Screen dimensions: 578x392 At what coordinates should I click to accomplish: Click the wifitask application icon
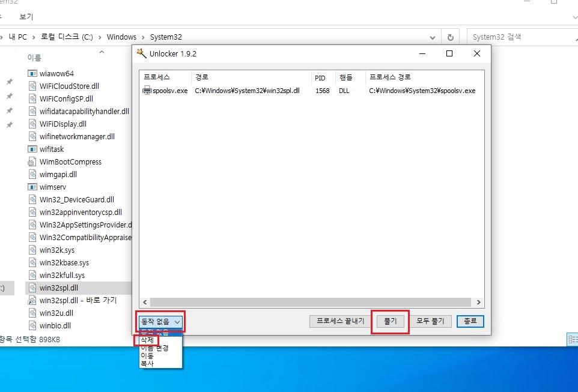32,149
